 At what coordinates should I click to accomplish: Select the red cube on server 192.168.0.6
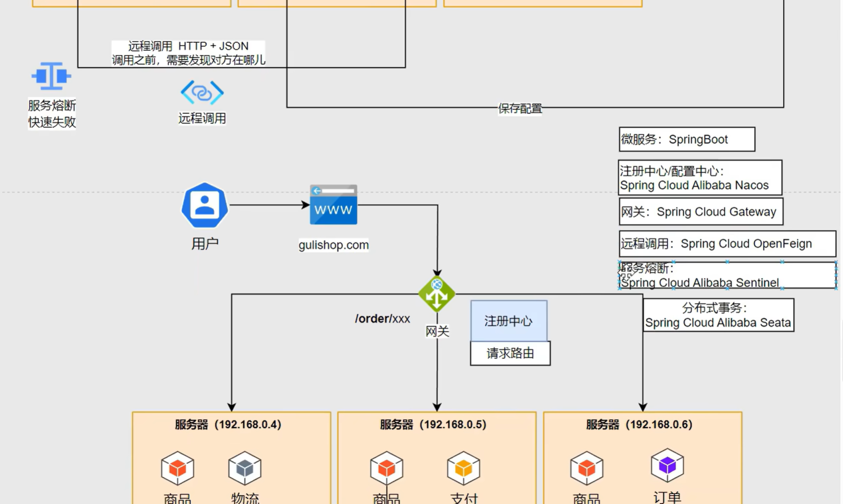587,468
